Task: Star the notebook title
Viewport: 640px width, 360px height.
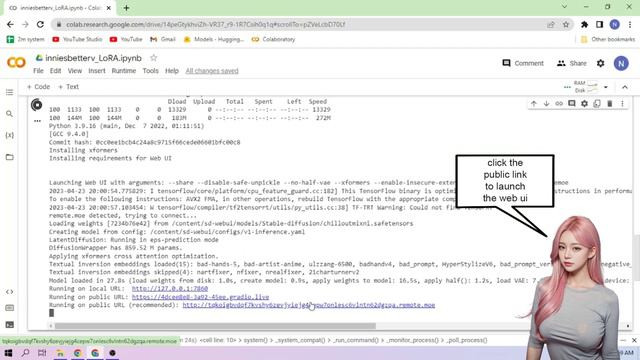Action: coord(153,58)
